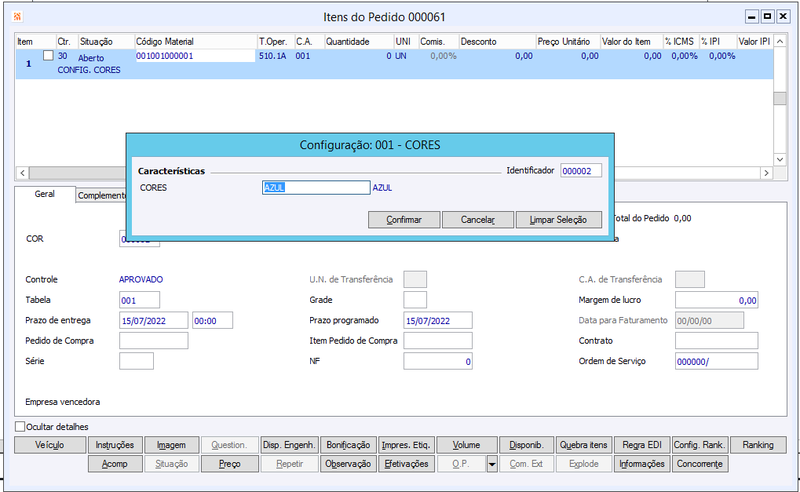Focus the Série input field
This screenshot has width=800, height=492.
[x=136, y=361]
